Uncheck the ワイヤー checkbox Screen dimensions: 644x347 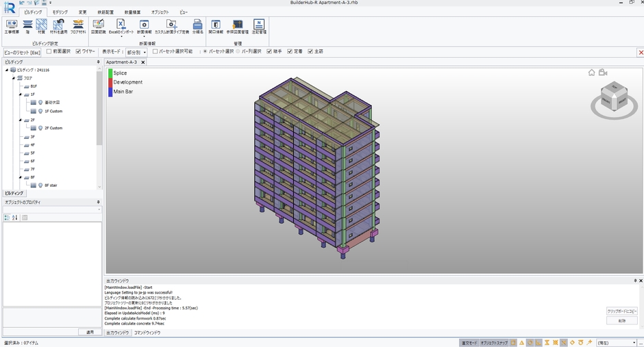tap(78, 52)
